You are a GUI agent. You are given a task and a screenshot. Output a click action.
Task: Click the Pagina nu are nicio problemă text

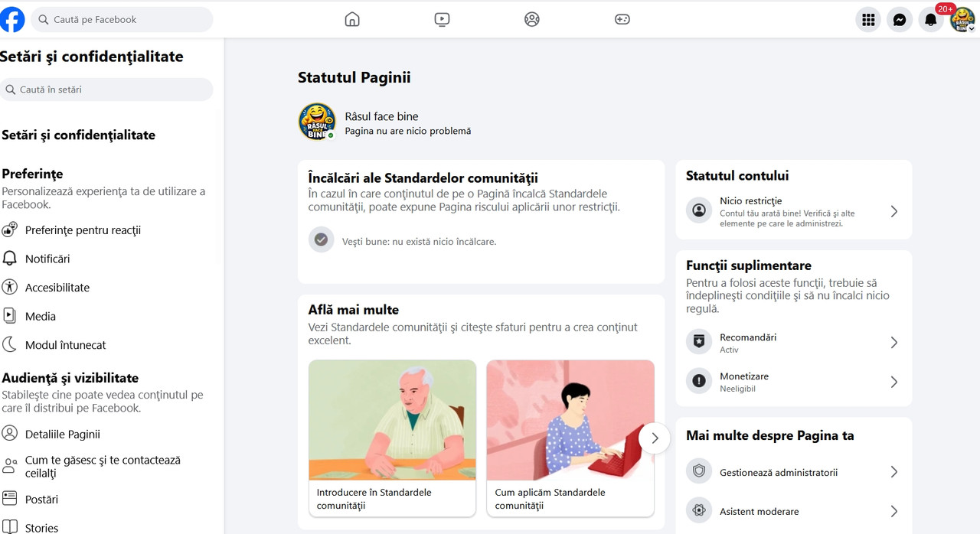pyautogui.click(x=408, y=131)
